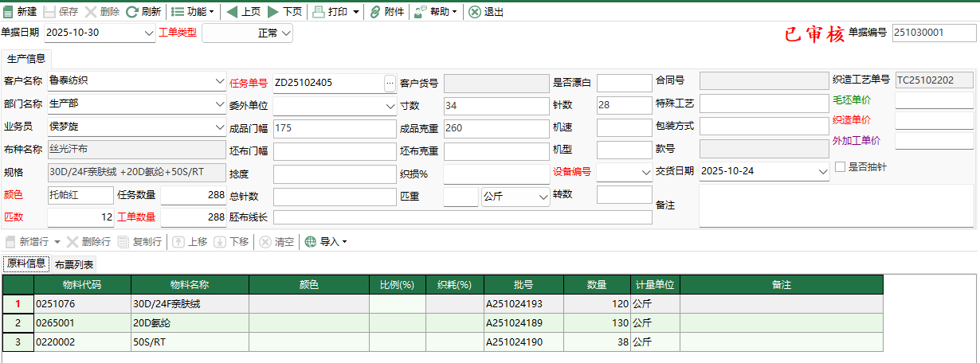
Task: Click the 是否漂白 field
Action: (624, 83)
